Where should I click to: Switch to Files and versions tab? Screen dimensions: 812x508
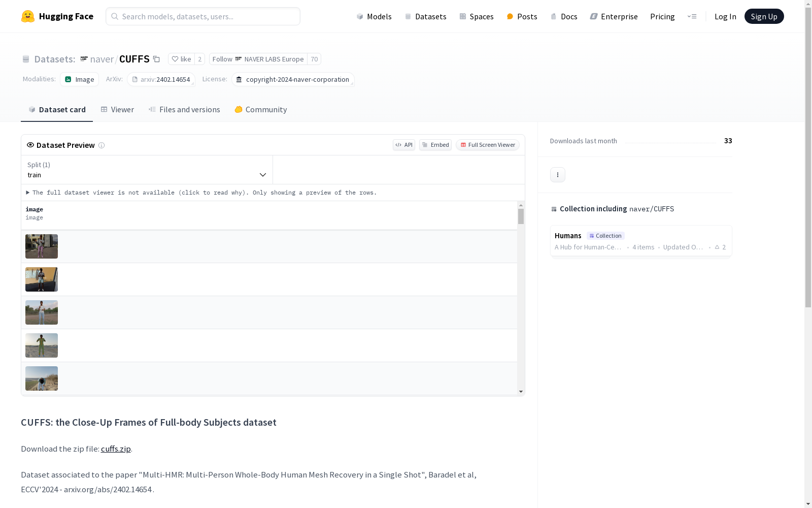pos(184,110)
